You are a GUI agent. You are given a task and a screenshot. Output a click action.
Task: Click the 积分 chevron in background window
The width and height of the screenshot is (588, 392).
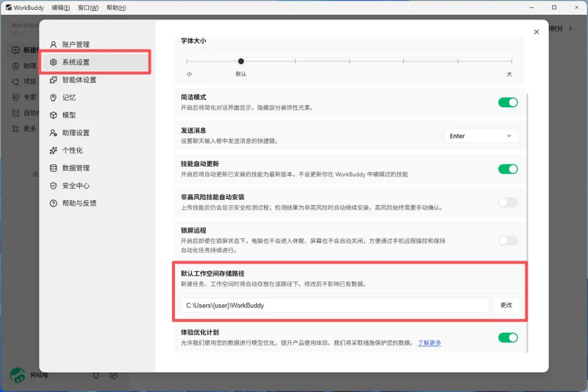(x=571, y=28)
